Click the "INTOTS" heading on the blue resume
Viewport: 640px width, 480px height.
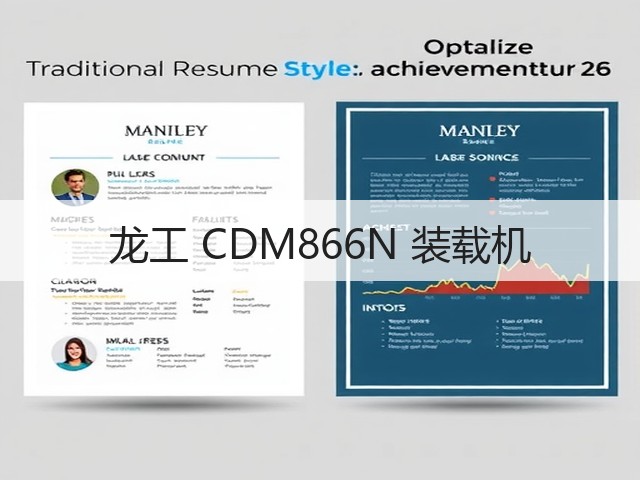point(384,308)
